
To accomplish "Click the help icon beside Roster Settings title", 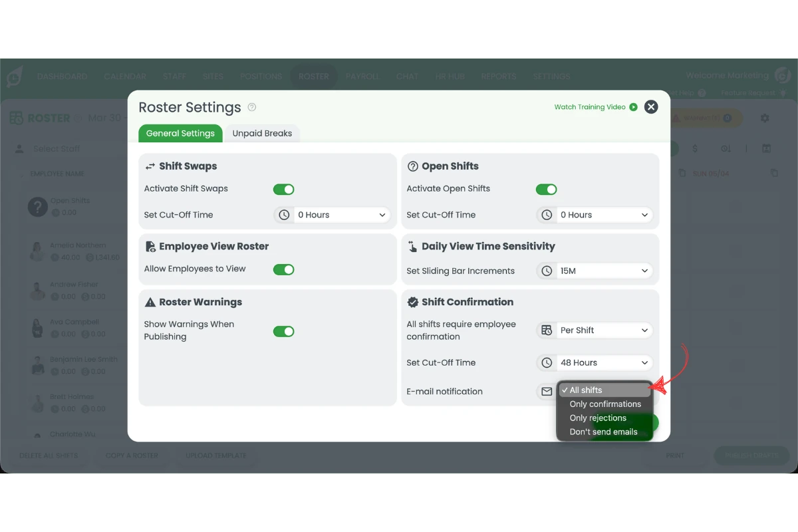I will [x=252, y=107].
